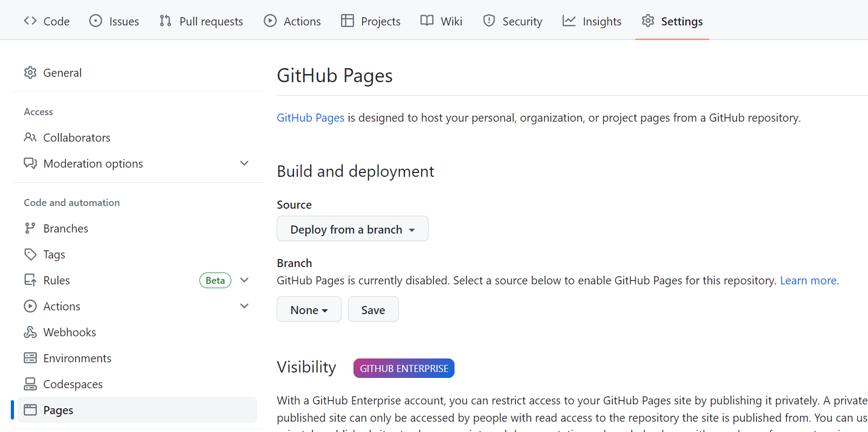Click the Settings gear icon in top navigation
This screenshot has width=868, height=432.
tap(648, 21)
